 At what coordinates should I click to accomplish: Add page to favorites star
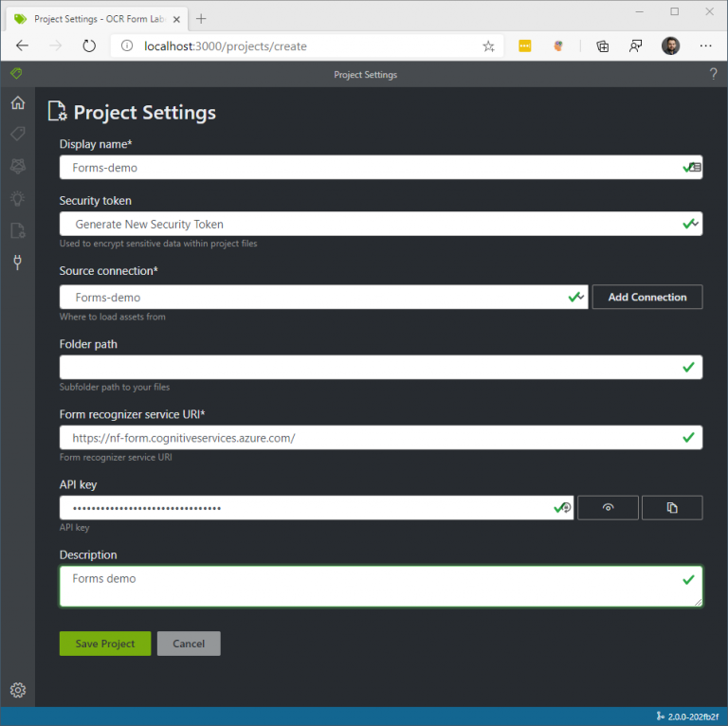point(488,45)
